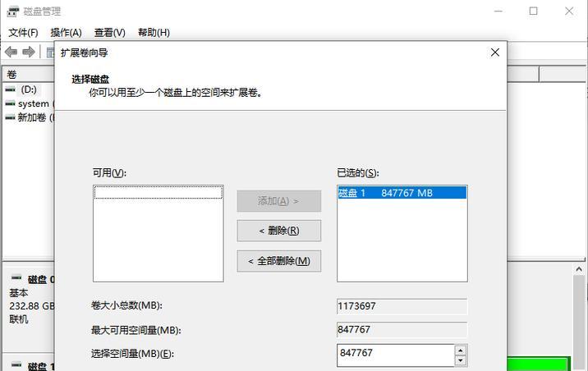Increase 选择空间量 with up spinner arrow
This screenshot has width=588, height=371.
coord(461,350)
